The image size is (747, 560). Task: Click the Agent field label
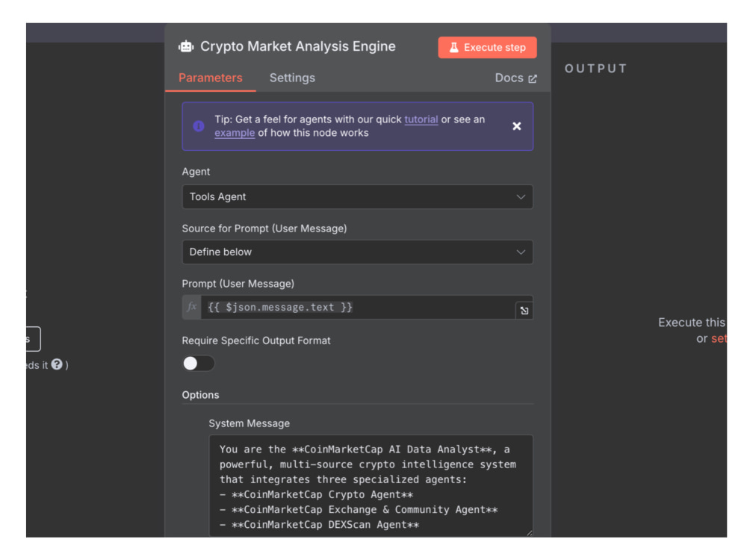coord(196,172)
